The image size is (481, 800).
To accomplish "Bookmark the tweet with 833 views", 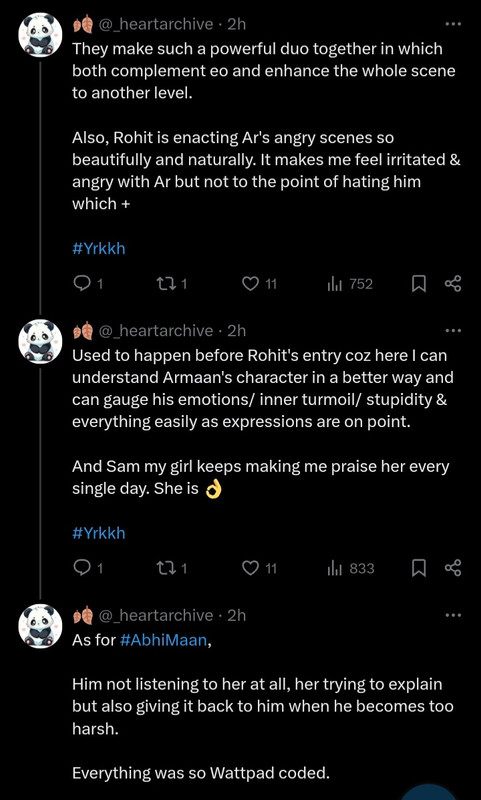I will (419, 568).
